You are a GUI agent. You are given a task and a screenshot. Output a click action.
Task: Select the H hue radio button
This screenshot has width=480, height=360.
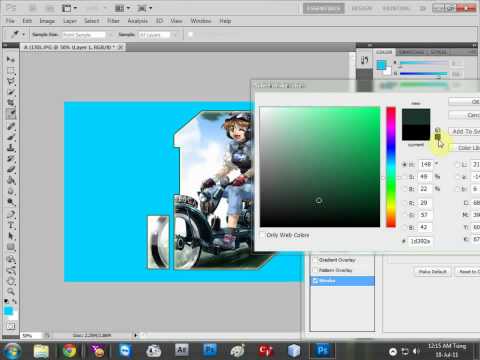click(405, 164)
